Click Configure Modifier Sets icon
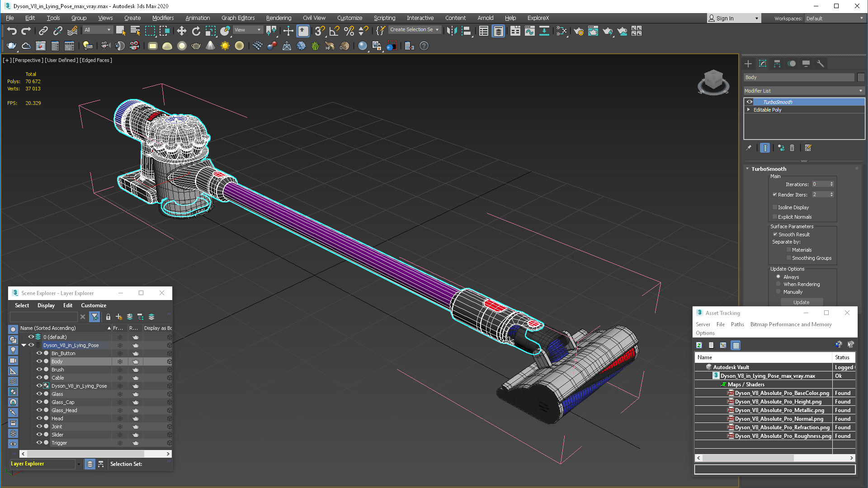 [x=808, y=148]
